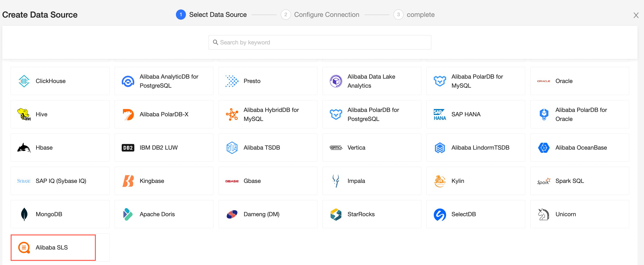Select the Hive bee icon
644x265 pixels.
pyautogui.click(x=24, y=114)
